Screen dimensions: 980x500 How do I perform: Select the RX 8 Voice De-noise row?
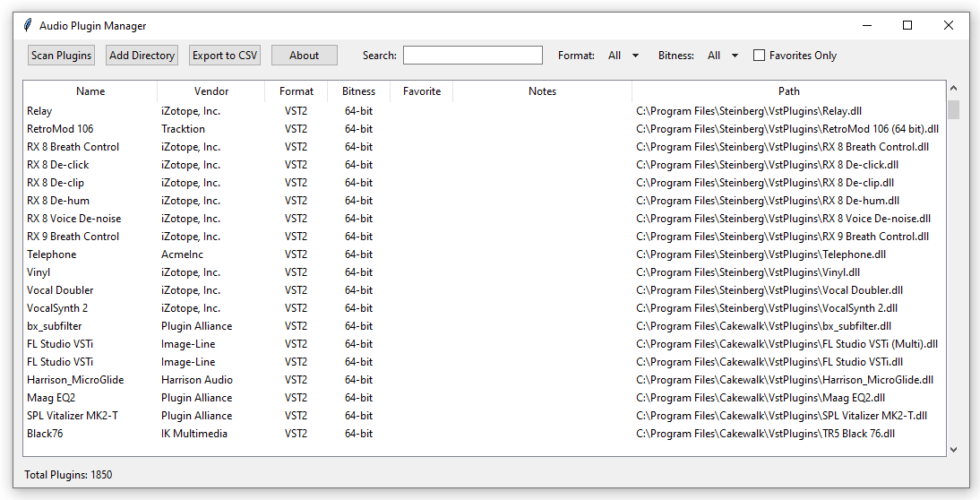(485, 219)
